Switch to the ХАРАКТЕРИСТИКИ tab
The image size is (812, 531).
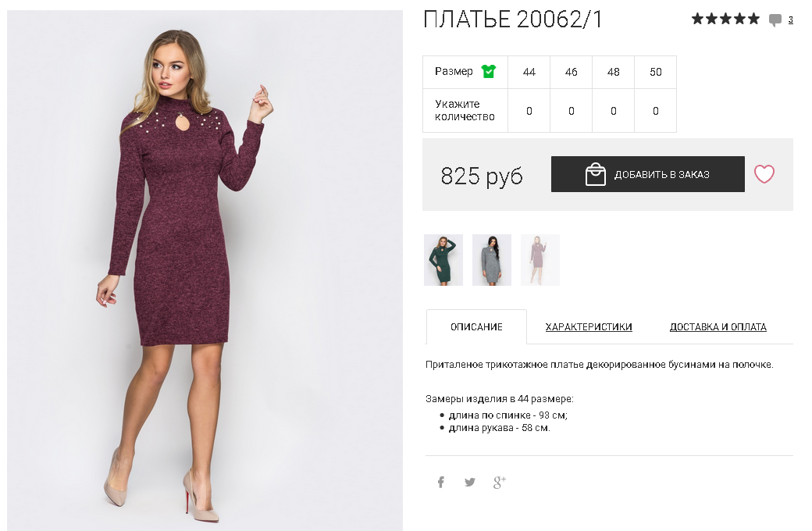589,327
